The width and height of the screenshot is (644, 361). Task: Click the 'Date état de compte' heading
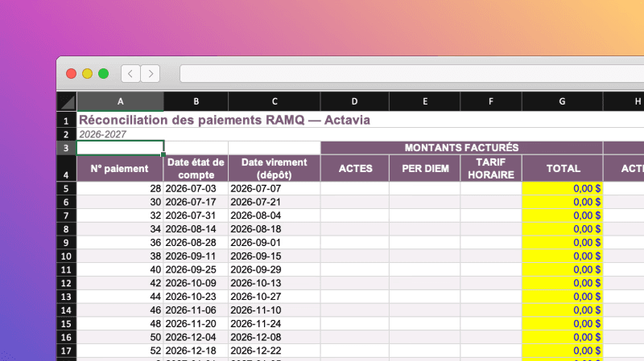tap(196, 168)
